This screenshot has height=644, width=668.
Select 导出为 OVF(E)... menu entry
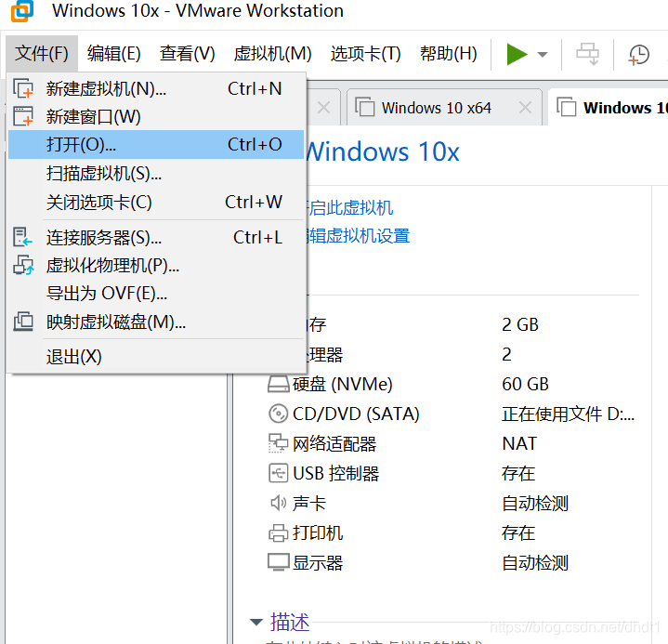[x=156, y=294]
